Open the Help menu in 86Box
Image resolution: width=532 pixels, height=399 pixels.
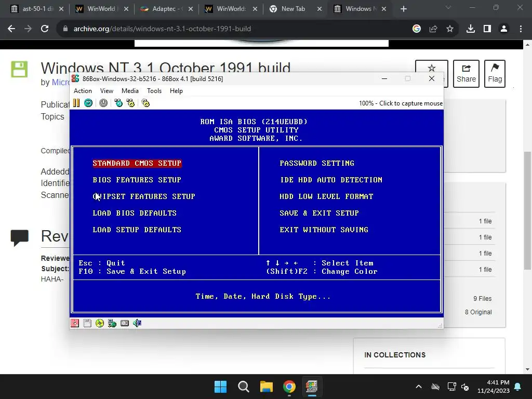coord(176,90)
